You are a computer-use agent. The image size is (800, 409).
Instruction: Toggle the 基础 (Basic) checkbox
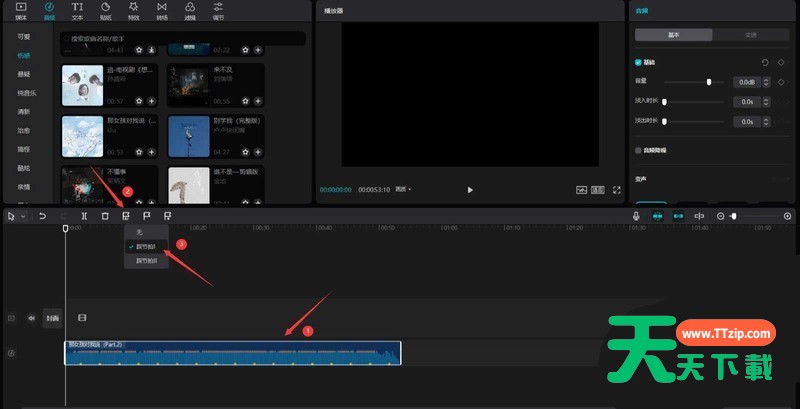pyautogui.click(x=639, y=62)
